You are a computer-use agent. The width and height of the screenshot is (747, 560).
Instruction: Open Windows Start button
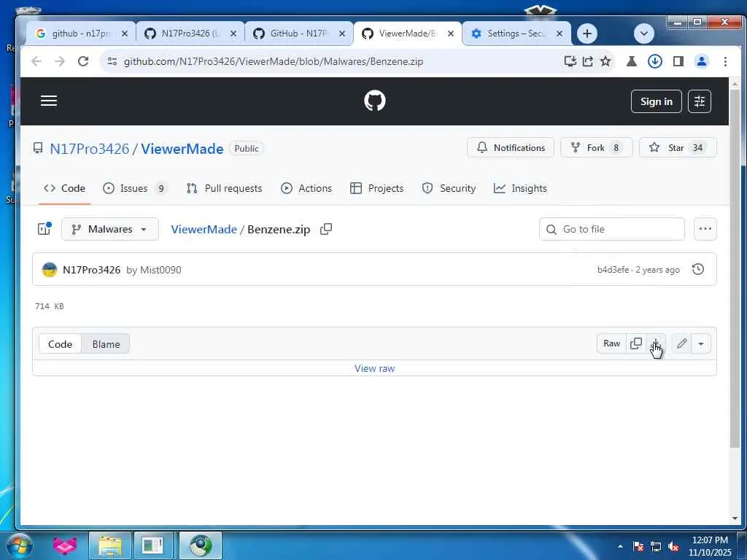point(19,545)
